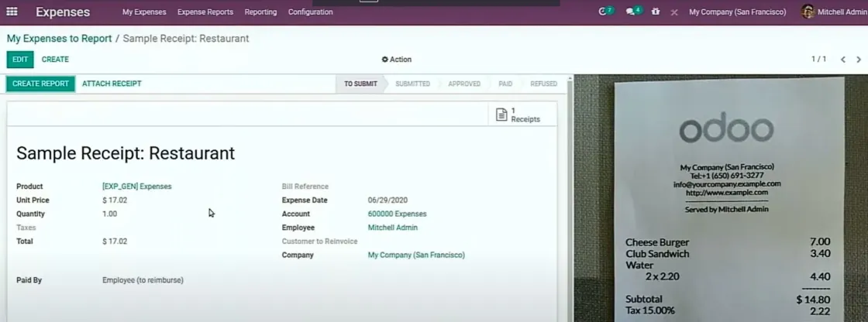The width and height of the screenshot is (868, 322).
Task: Click Unit Price $ 17.02 value
Action: (x=115, y=200)
